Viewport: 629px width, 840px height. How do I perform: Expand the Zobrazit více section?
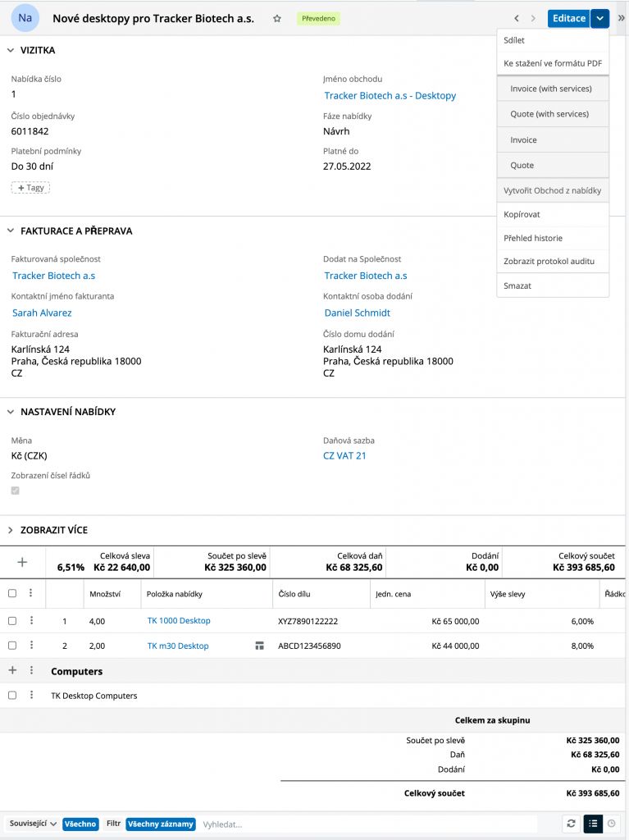[11, 530]
